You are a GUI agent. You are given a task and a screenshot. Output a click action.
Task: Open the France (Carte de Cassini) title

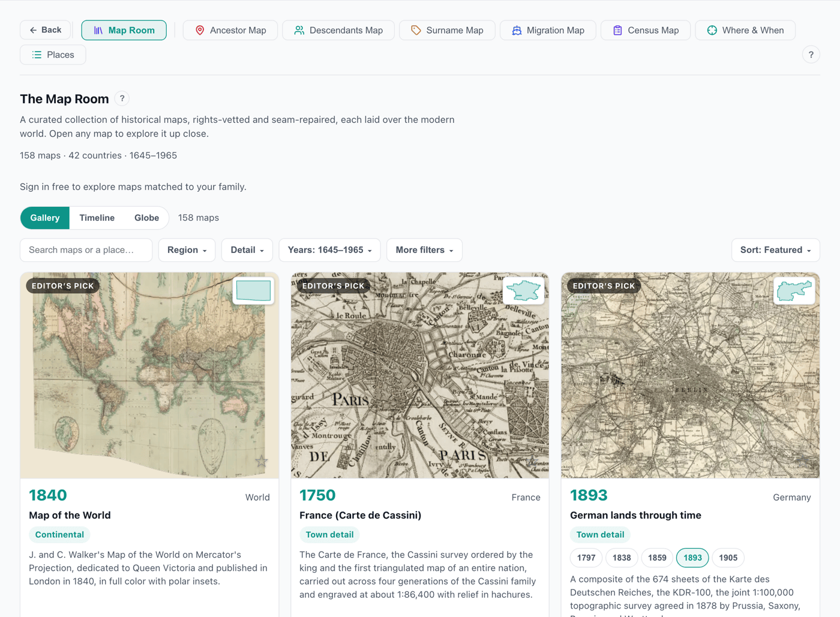(360, 515)
